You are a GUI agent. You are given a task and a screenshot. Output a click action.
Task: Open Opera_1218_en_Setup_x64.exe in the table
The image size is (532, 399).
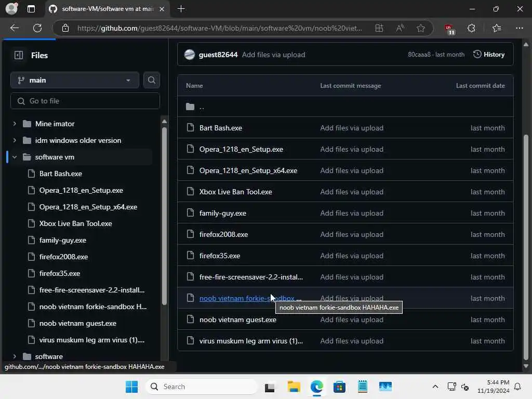click(248, 170)
